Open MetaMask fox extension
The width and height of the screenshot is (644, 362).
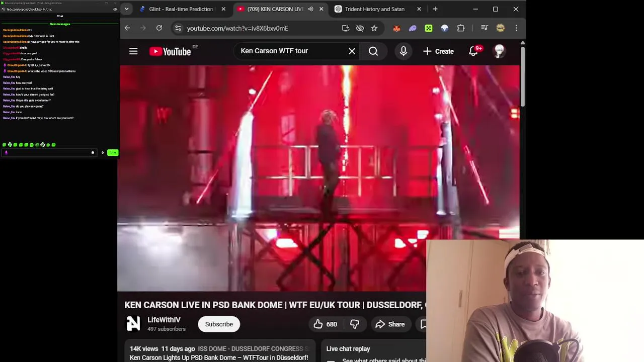coord(396,28)
